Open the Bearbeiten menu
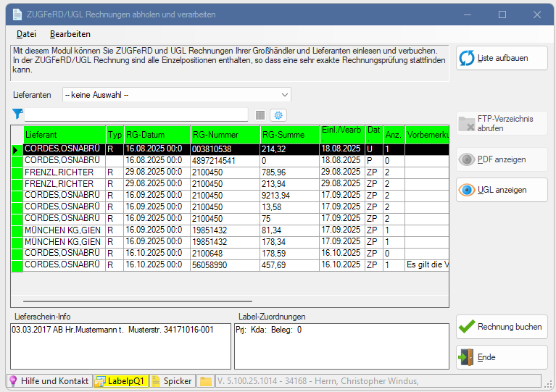 (x=70, y=34)
